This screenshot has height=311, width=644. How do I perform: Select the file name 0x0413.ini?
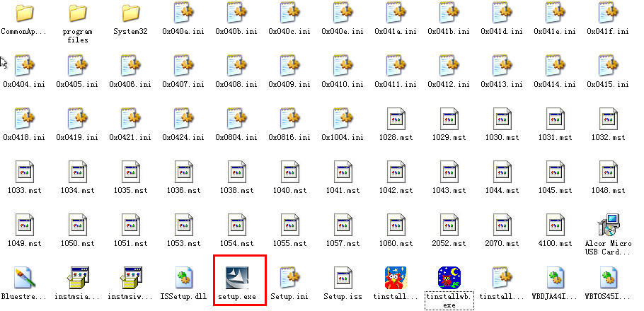pos(502,85)
